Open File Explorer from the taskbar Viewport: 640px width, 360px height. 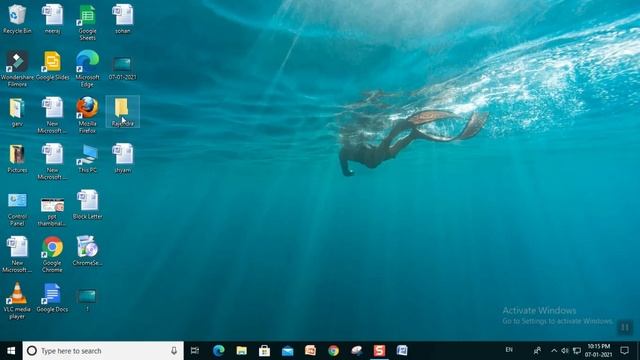point(242,351)
